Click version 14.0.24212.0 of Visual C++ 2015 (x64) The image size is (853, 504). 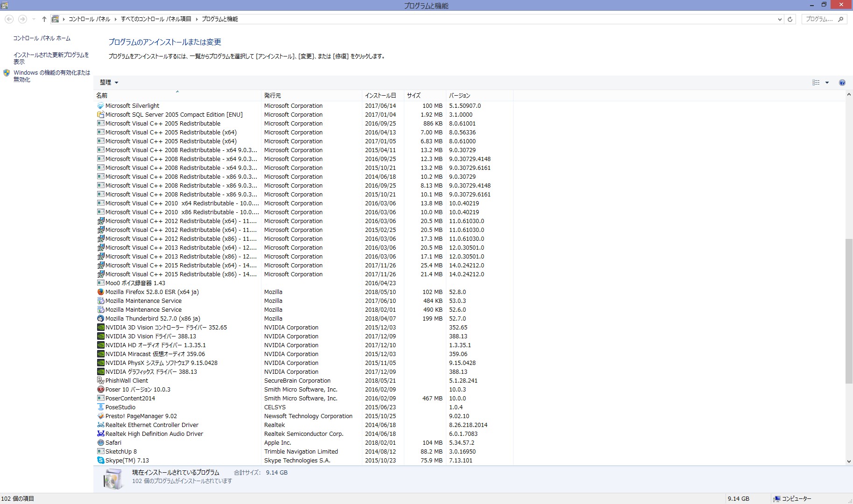tap(466, 266)
